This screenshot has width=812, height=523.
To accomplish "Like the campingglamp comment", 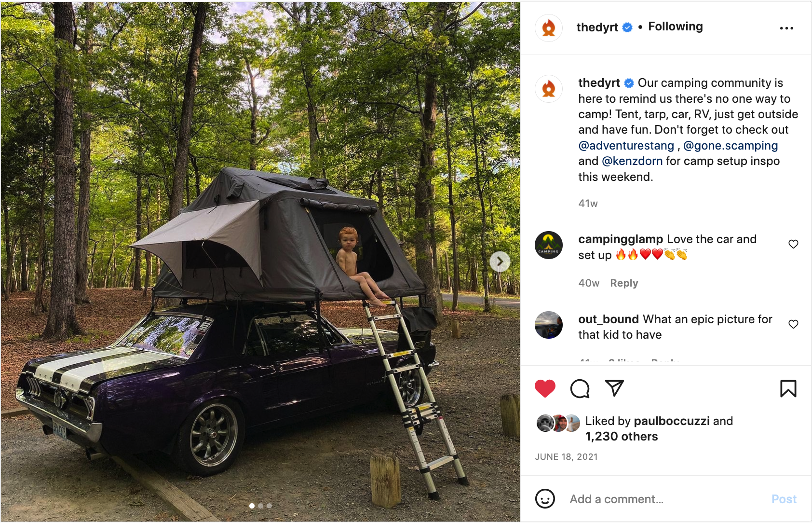I will pos(793,244).
